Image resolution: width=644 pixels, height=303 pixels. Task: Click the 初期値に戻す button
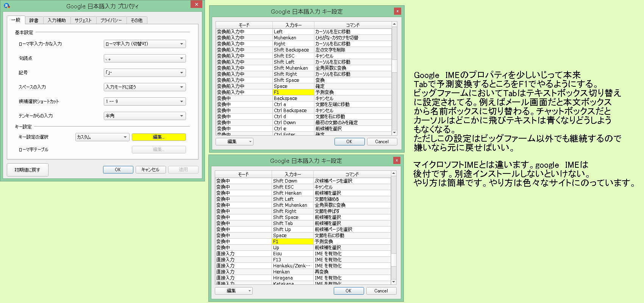27,170
